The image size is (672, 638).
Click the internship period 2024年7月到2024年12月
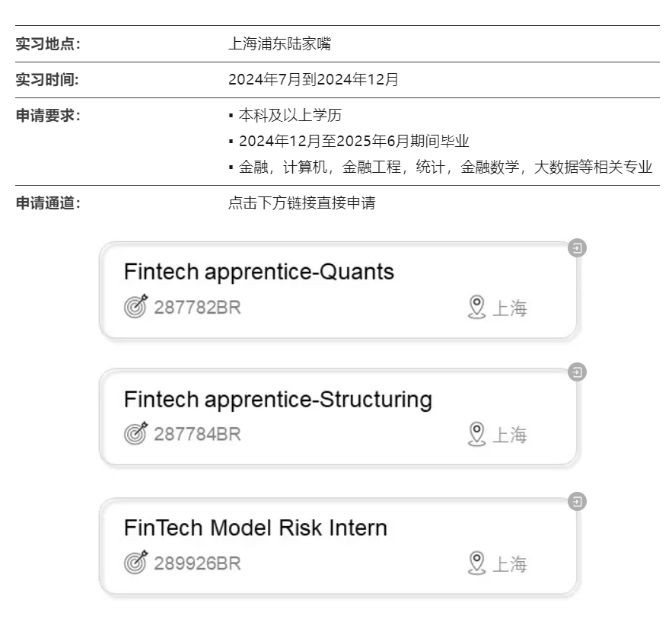coord(313,80)
